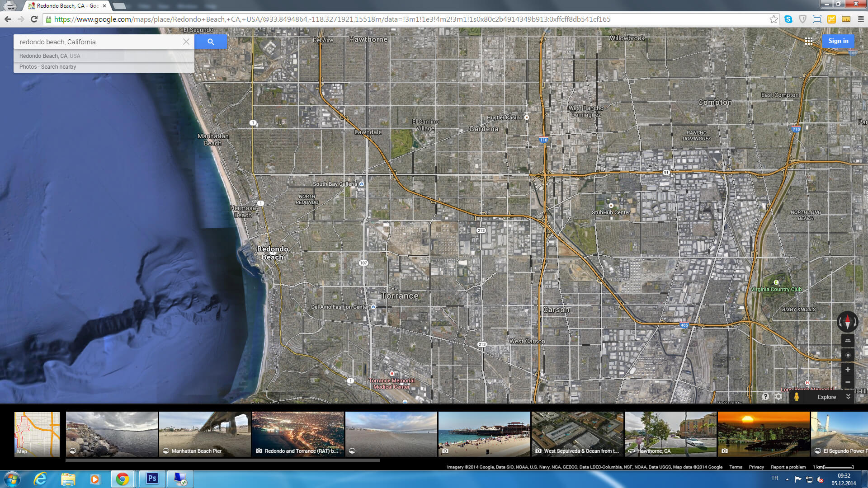Clear the search box with the X
The height and width of the screenshot is (488, 868).
[x=186, y=42]
